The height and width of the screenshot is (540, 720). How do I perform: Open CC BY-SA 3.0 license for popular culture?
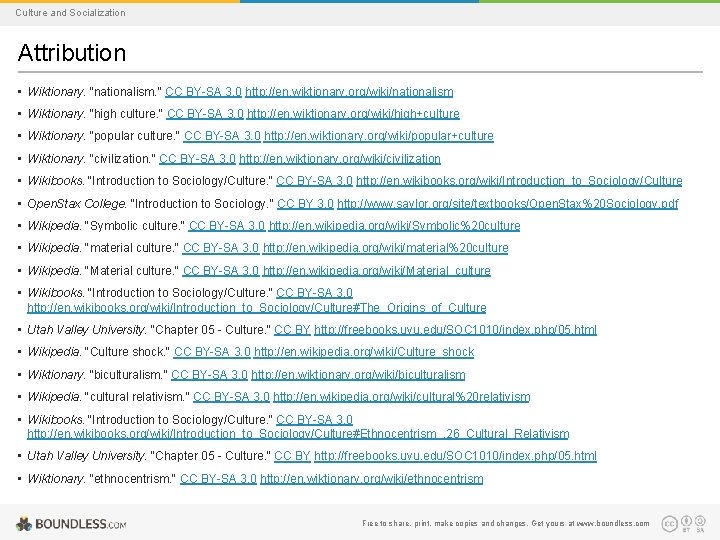(222, 136)
